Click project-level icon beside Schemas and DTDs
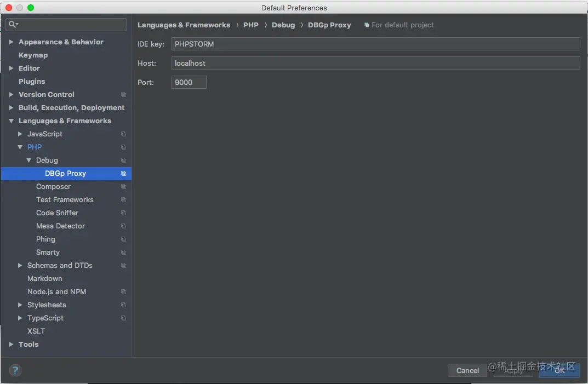588x384 pixels. pos(123,265)
